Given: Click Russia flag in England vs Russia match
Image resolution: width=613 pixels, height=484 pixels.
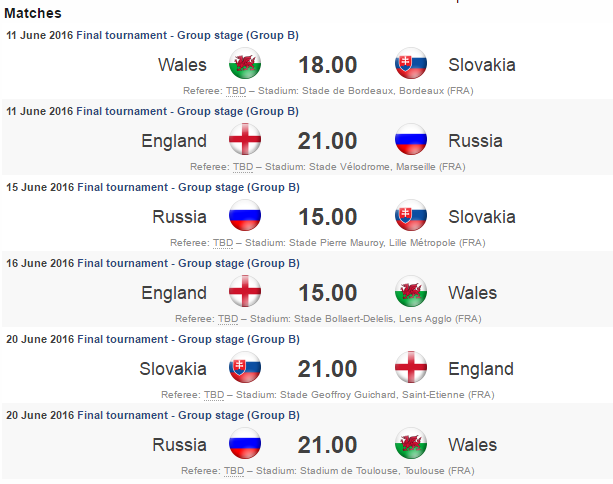Looking at the screenshot, I should pyautogui.click(x=411, y=141).
